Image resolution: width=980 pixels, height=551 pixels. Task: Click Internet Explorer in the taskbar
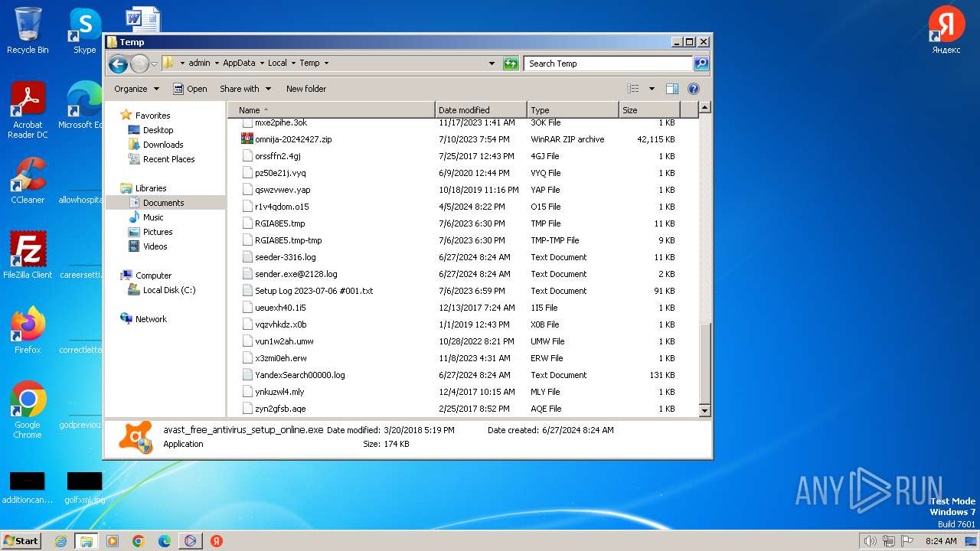pos(60,541)
